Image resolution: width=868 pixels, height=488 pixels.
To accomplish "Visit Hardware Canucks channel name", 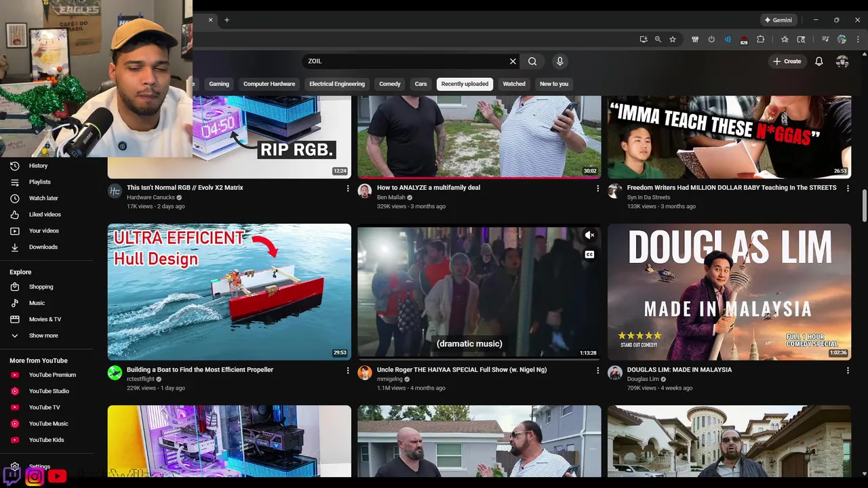I will coord(151,197).
